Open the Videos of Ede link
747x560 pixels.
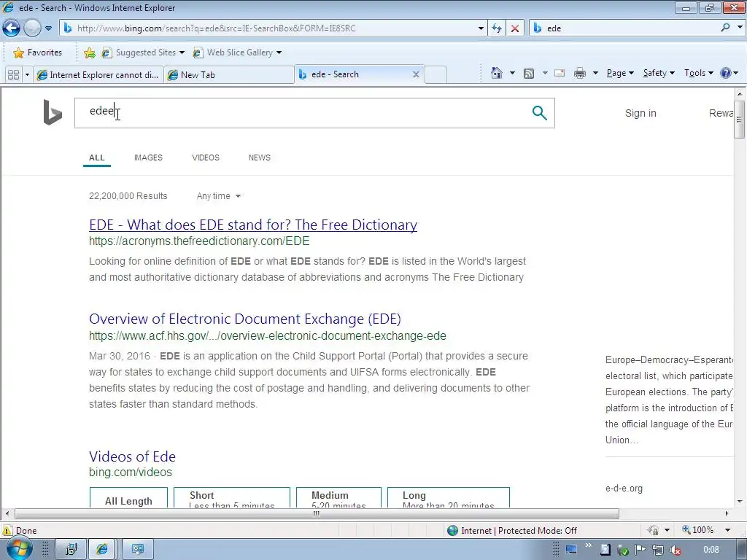pyautogui.click(x=133, y=456)
